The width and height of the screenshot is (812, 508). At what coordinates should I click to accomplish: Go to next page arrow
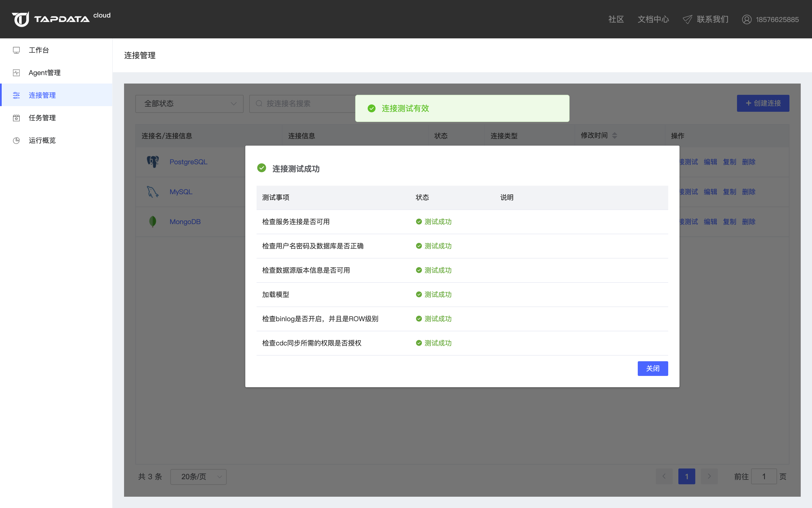709,476
